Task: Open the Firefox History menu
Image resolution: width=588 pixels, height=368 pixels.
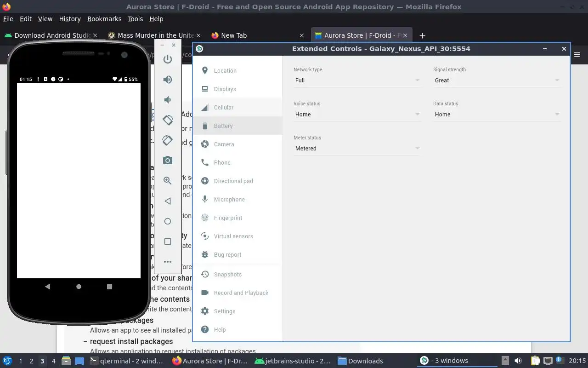Action: (70, 19)
